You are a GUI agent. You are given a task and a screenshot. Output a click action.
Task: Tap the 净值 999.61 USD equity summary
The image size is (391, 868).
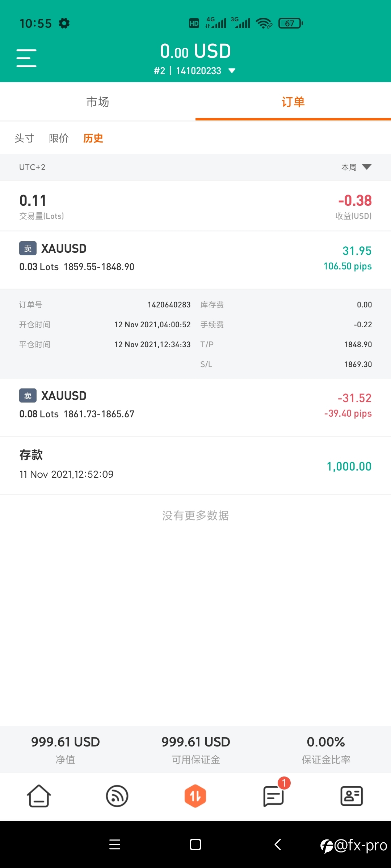66,749
